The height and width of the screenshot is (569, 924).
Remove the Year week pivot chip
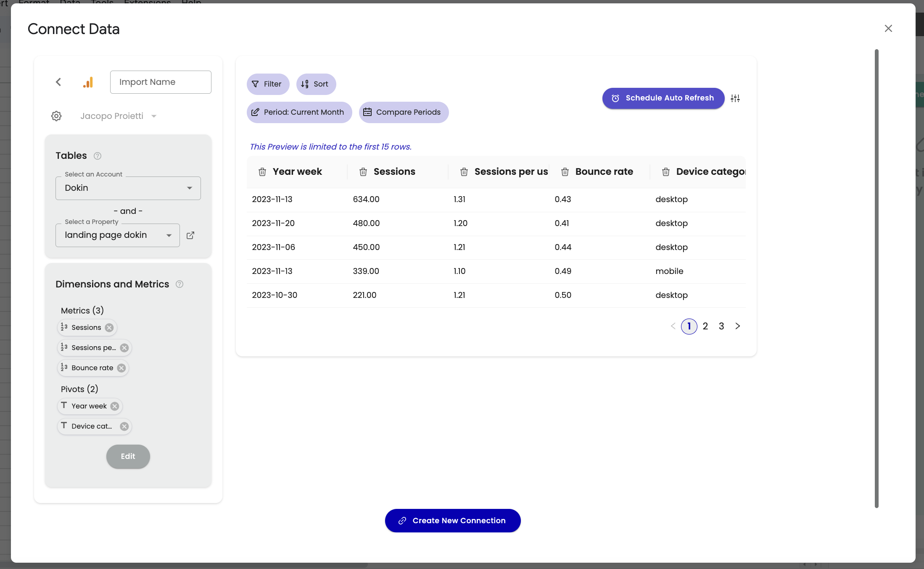point(115,406)
